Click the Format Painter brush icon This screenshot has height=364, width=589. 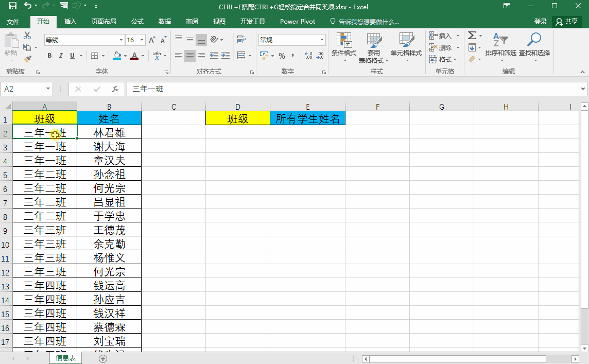(x=27, y=59)
